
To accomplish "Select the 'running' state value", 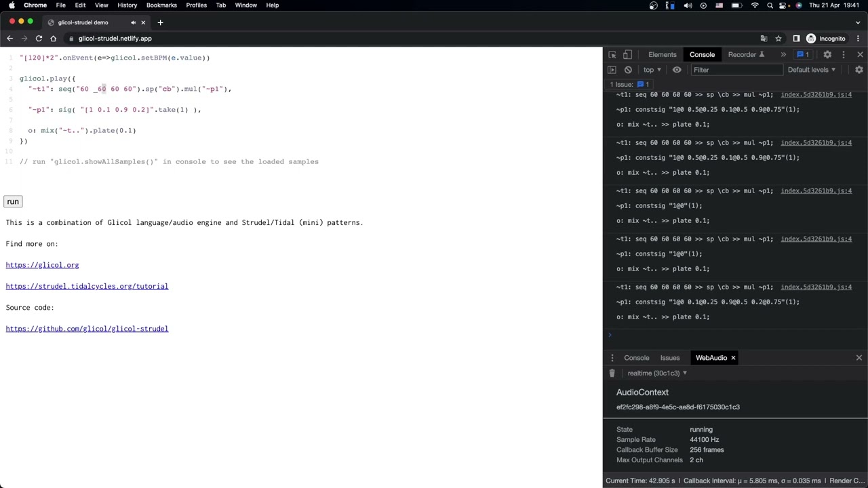I will pos(701,430).
